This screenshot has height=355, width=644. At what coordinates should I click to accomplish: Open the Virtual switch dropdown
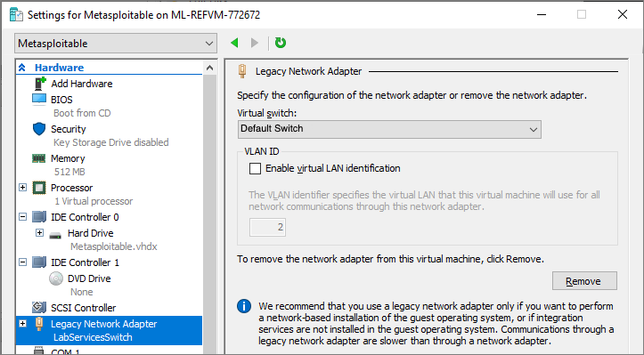coord(389,129)
